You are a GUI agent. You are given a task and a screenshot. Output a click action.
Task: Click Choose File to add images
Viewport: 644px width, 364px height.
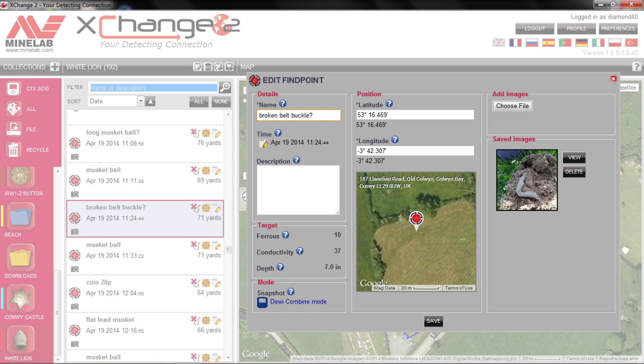(512, 106)
